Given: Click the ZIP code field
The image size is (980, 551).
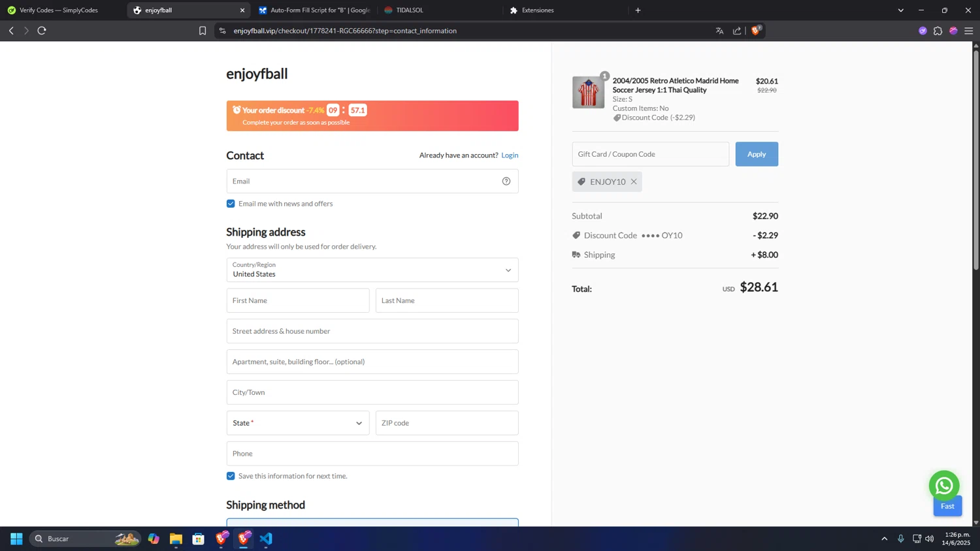Looking at the screenshot, I should click(x=447, y=423).
